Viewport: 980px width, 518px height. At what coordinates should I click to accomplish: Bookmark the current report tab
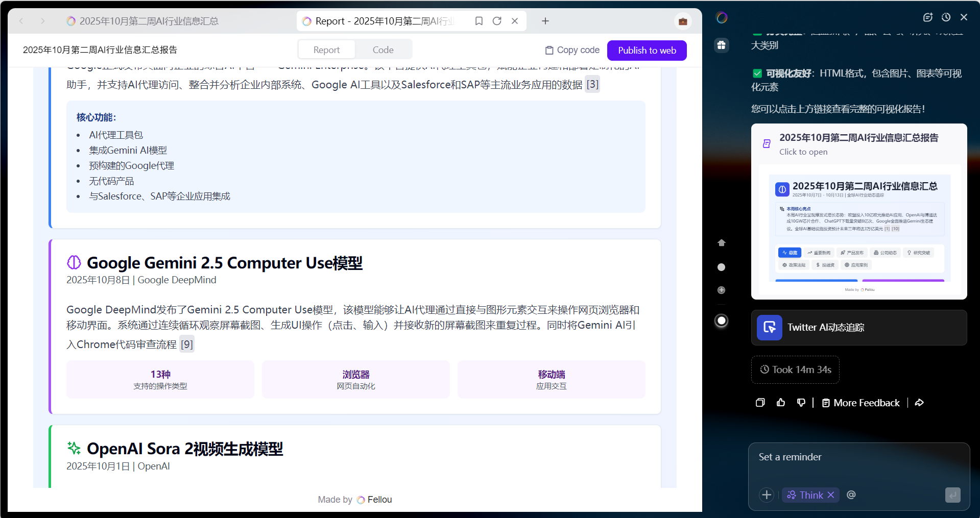[479, 21]
